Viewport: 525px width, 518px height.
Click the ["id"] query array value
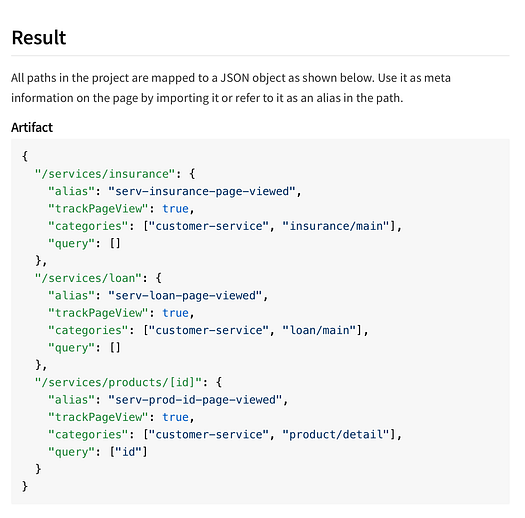(129, 452)
